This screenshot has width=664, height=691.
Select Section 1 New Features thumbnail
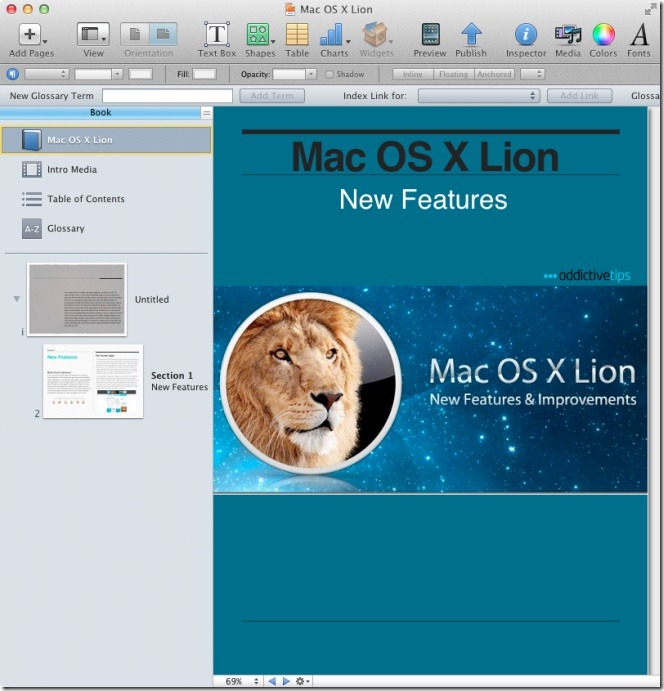[x=93, y=381]
